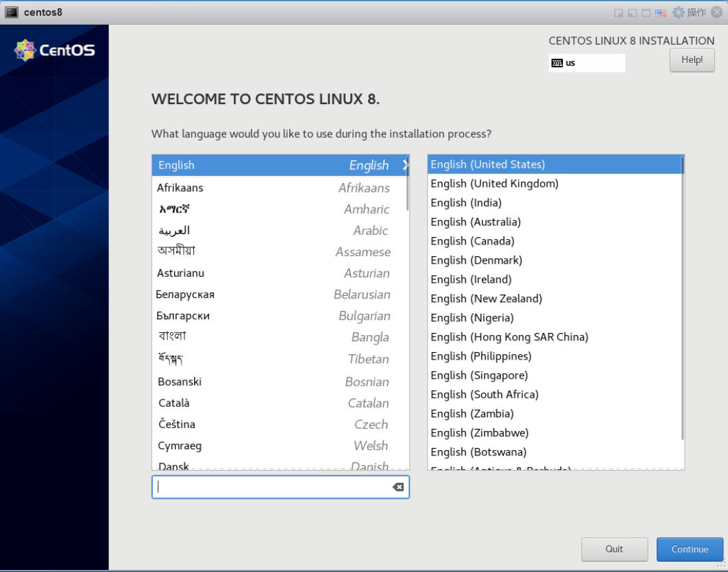Click the locale list scrollbar

[682, 298]
